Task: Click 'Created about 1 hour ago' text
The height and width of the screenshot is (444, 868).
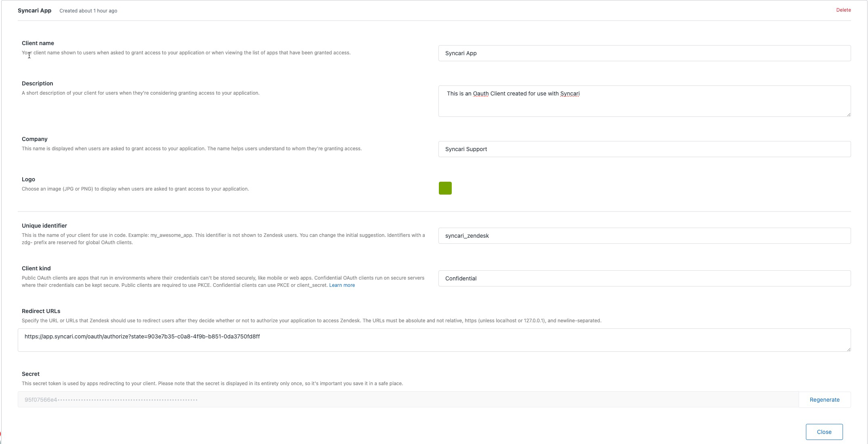Action: [x=88, y=11]
